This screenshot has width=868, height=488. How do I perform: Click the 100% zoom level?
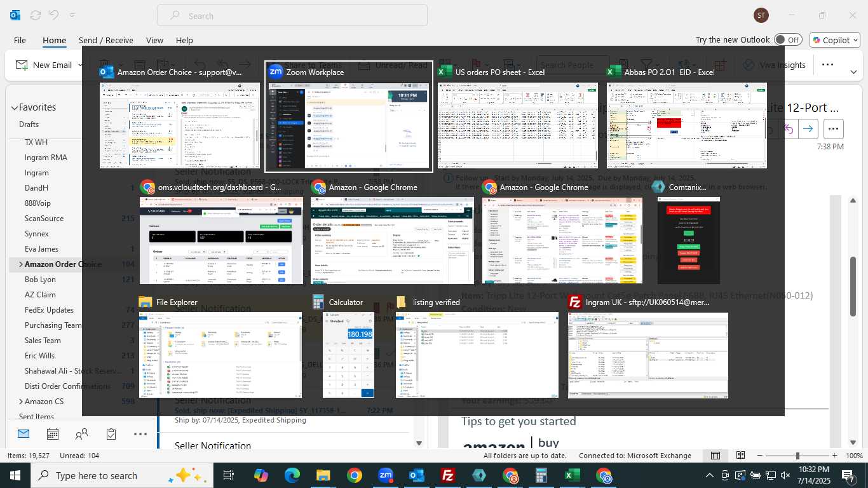tap(854, 456)
